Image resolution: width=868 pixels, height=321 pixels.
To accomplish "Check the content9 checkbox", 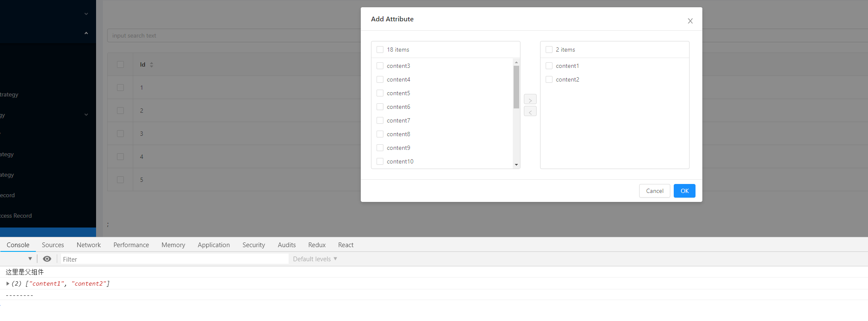I will tap(380, 148).
